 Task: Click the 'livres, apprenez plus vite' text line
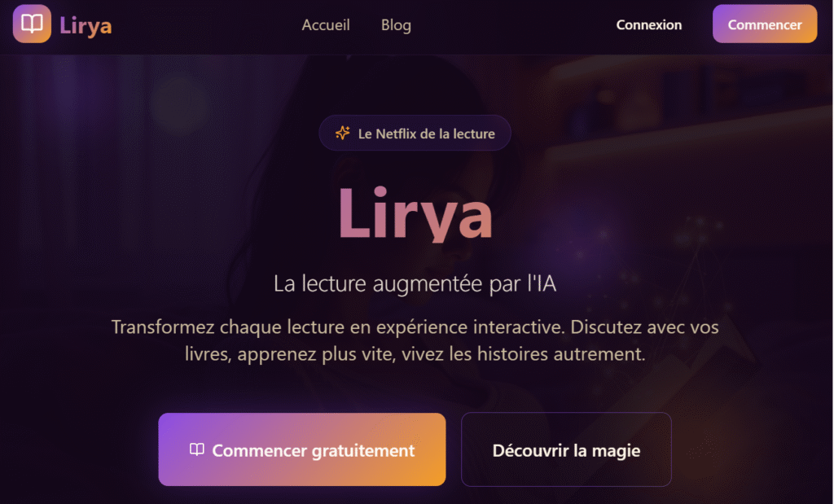coord(415,353)
